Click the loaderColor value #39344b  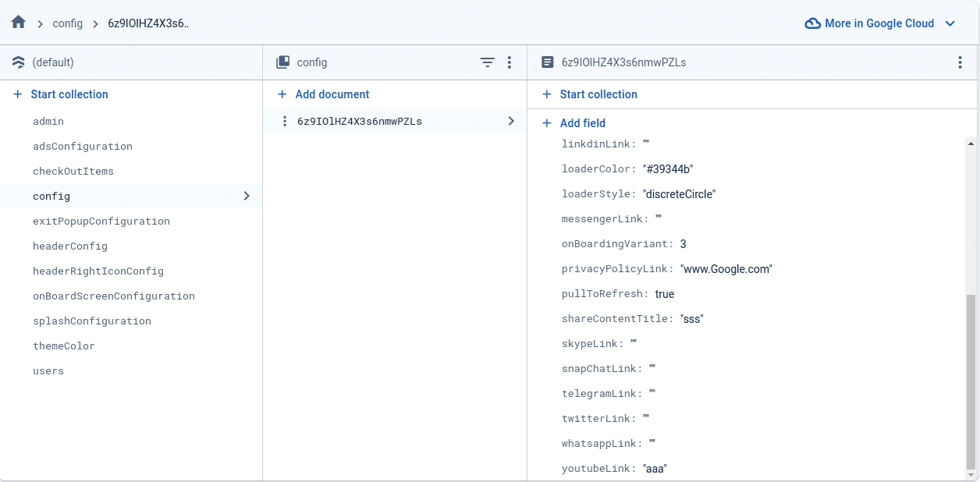[668, 169]
